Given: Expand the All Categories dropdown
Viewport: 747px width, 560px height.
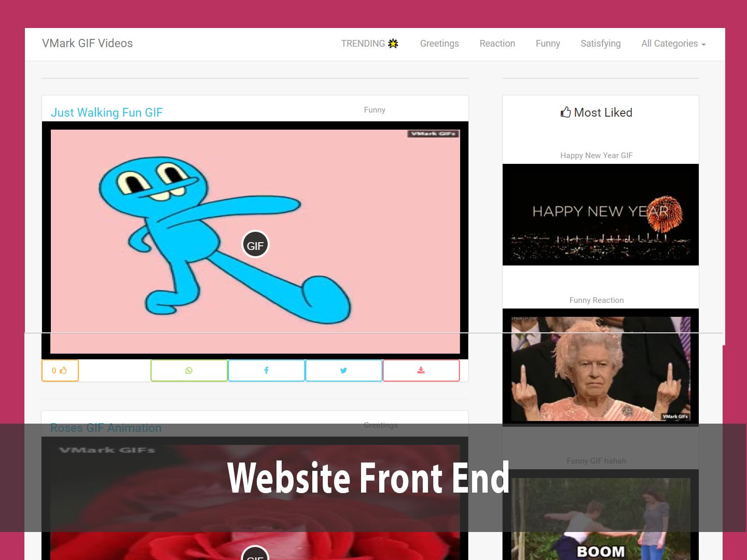Looking at the screenshot, I should (x=673, y=44).
